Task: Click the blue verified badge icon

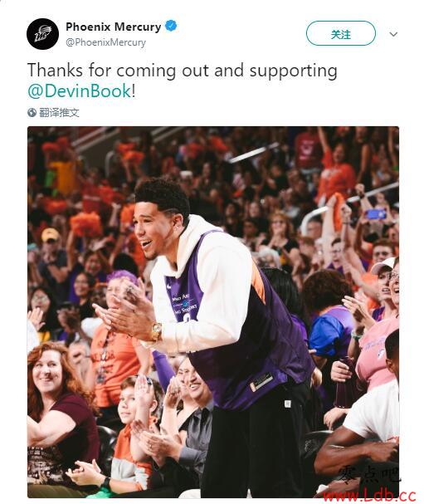Action: coord(171,26)
